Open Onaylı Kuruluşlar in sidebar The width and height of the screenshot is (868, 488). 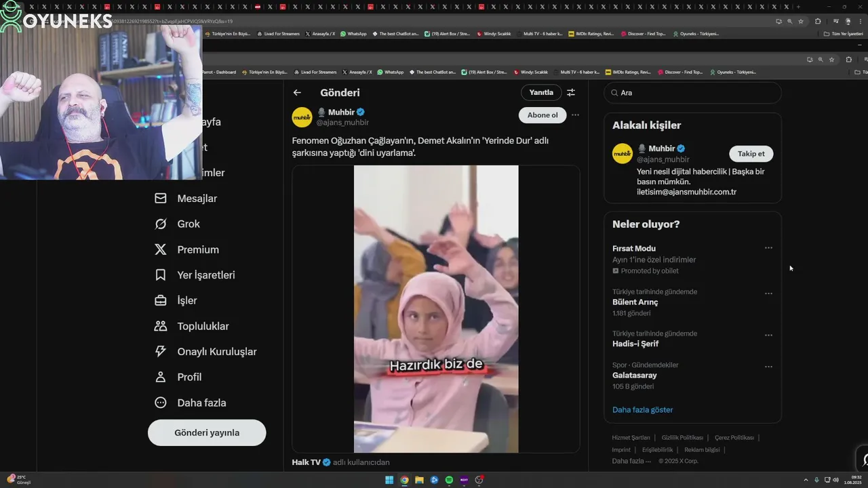pos(206,352)
